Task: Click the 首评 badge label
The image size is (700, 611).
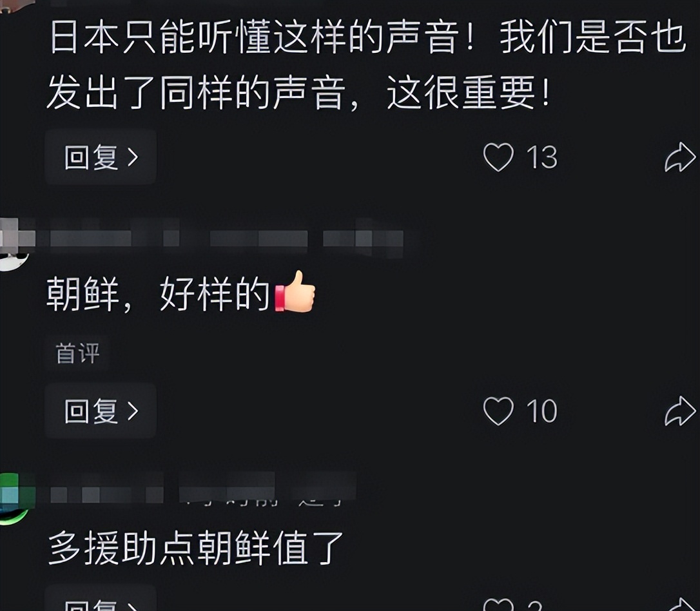Action: (78, 353)
